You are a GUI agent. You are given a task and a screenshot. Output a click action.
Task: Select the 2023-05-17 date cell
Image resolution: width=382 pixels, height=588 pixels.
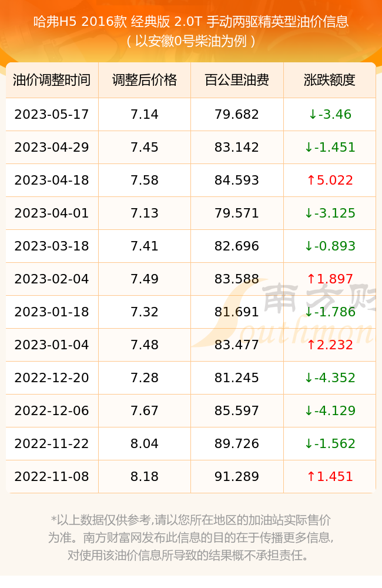click(x=52, y=115)
